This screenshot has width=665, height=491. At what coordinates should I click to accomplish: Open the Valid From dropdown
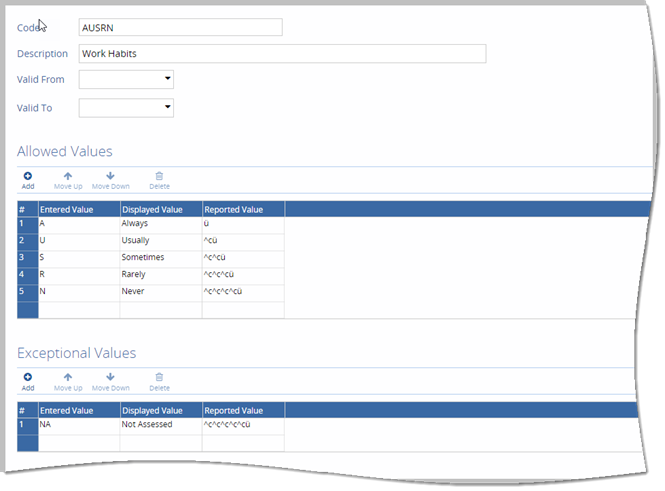[x=167, y=78]
